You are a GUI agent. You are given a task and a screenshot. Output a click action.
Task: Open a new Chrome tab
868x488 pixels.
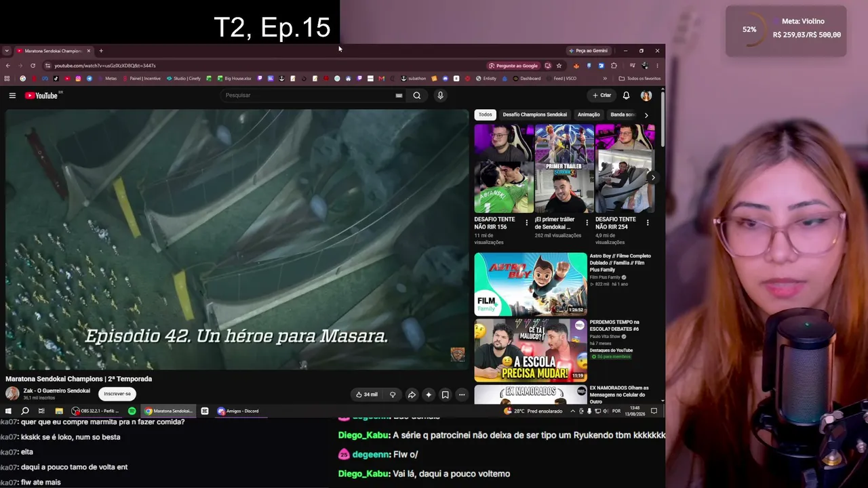[x=101, y=51]
